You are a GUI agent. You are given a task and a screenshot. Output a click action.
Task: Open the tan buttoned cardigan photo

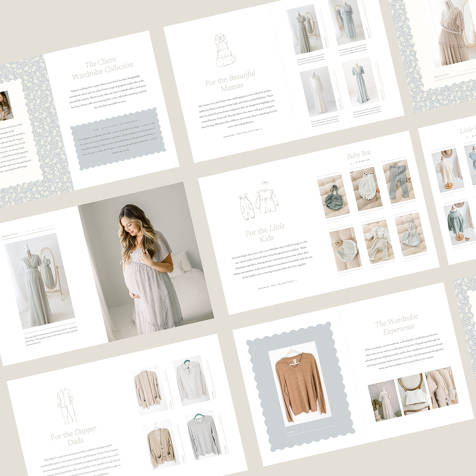coord(161,445)
